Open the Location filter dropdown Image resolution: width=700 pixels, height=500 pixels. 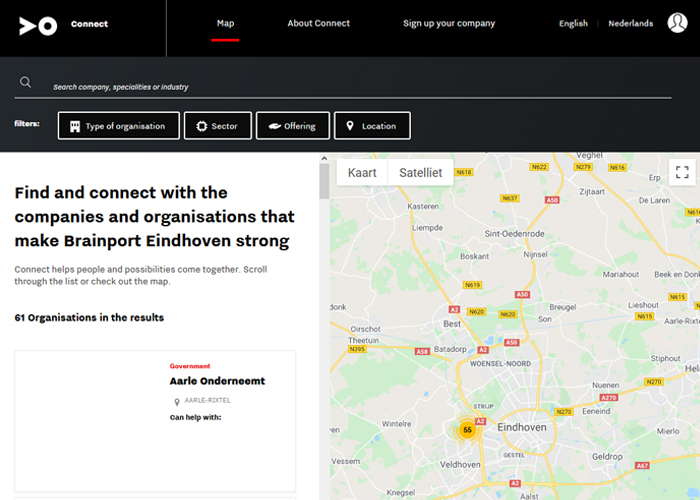click(372, 126)
